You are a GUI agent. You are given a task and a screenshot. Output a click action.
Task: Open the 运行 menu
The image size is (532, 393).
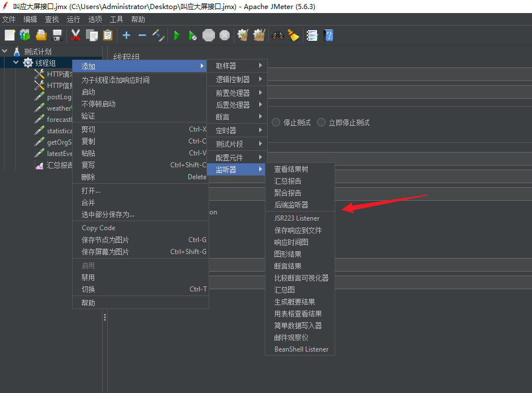pyautogui.click(x=73, y=19)
